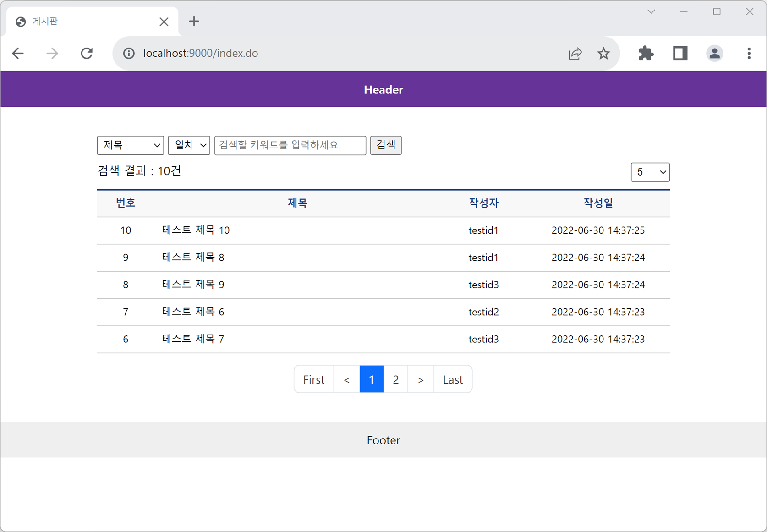Go back to the previous page

click(18, 53)
